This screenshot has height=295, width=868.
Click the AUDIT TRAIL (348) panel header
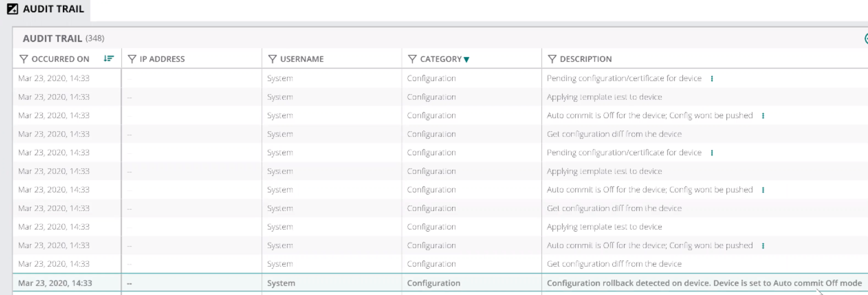pyautogui.click(x=63, y=38)
